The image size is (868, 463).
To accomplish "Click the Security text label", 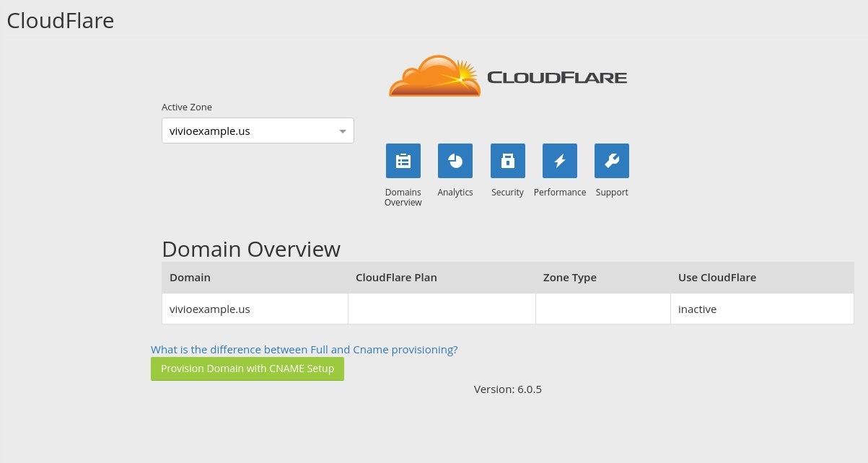I will coord(507,193).
